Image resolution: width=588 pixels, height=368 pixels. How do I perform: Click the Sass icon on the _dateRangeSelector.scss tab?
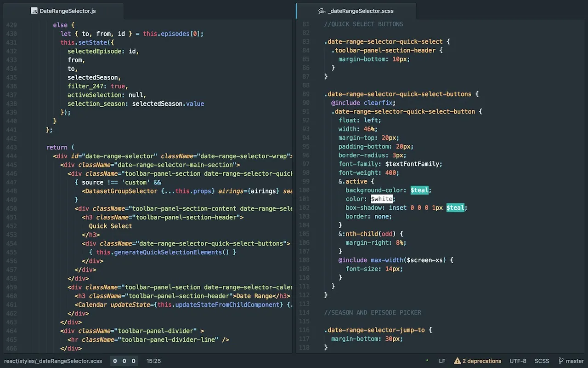[x=322, y=11]
